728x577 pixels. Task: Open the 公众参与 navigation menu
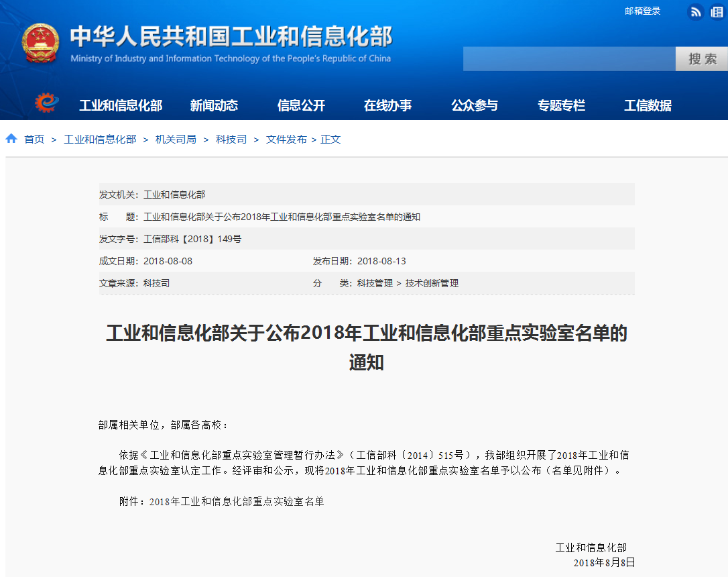(x=475, y=105)
